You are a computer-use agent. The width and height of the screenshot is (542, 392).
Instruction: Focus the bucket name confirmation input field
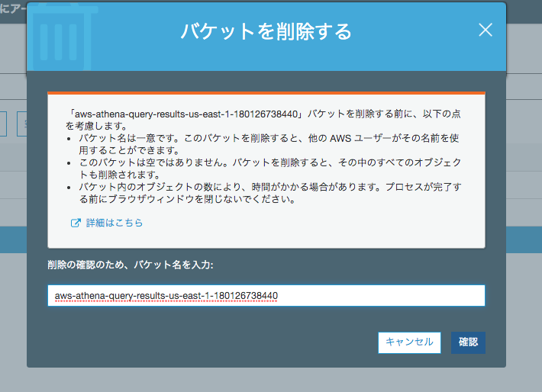point(266,296)
